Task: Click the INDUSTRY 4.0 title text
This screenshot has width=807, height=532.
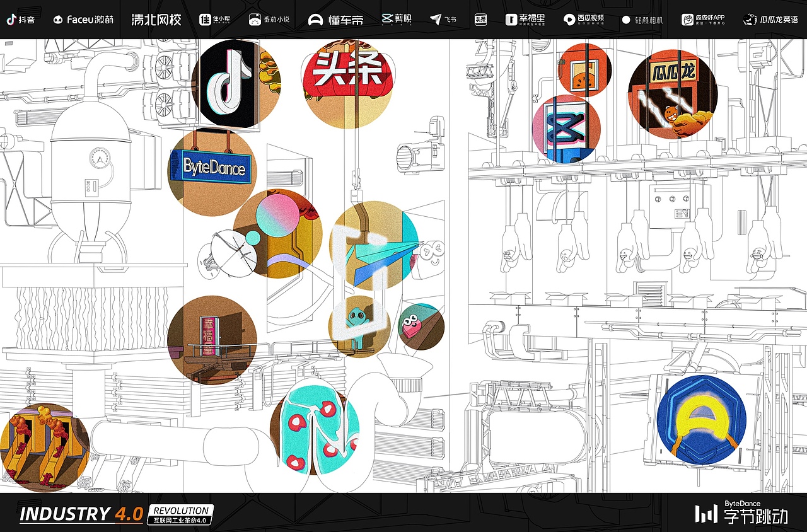Action: pyautogui.click(x=81, y=514)
